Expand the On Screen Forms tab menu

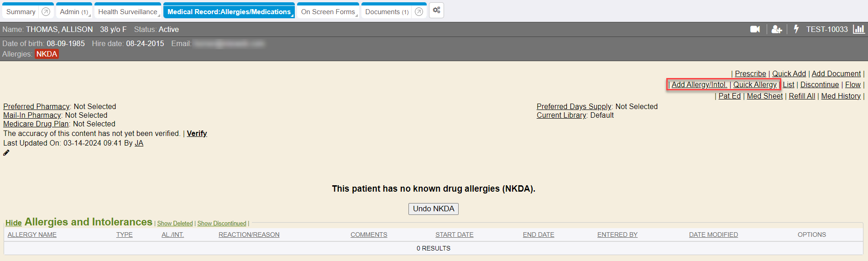click(357, 16)
